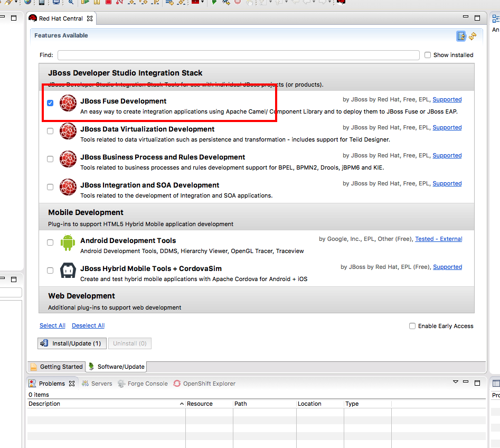
Task: Open the Forge Console tab
Action: click(x=143, y=384)
